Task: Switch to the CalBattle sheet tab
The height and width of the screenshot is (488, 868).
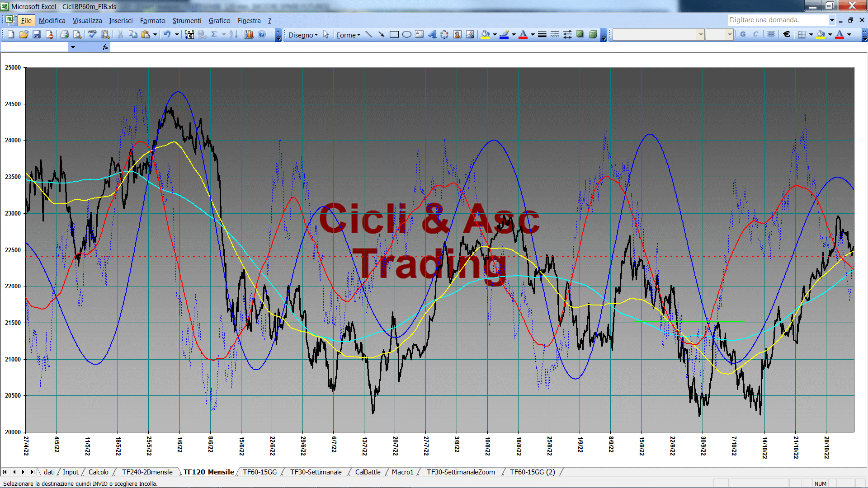Action: [368, 472]
